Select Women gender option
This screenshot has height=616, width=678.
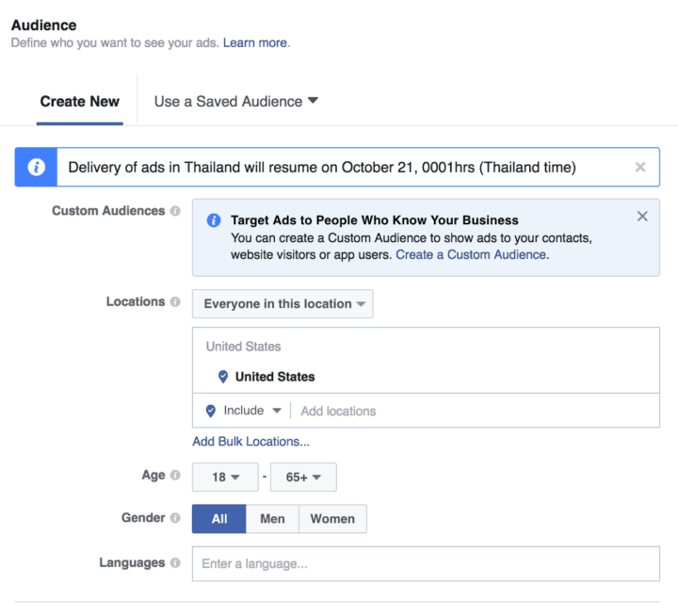click(332, 519)
